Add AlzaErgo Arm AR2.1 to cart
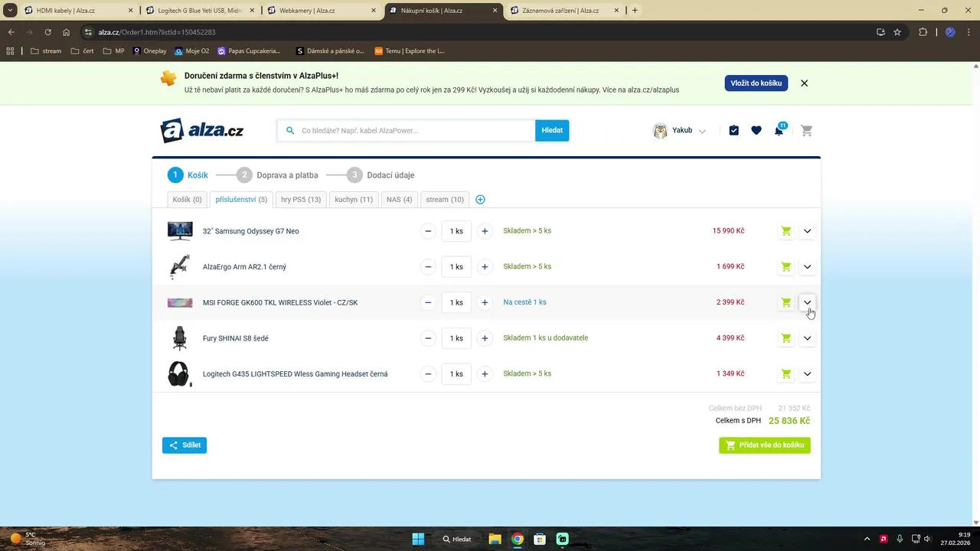Viewport: 980px width, 551px height. [786, 267]
